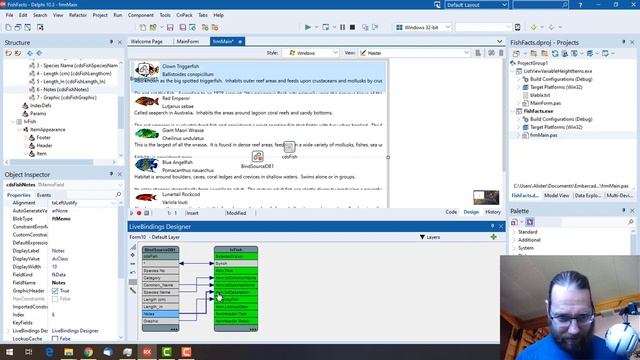Screen dimensions: 640x360
Task: Collapse the FishFacts.exe project node
Action: click(513, 111)
